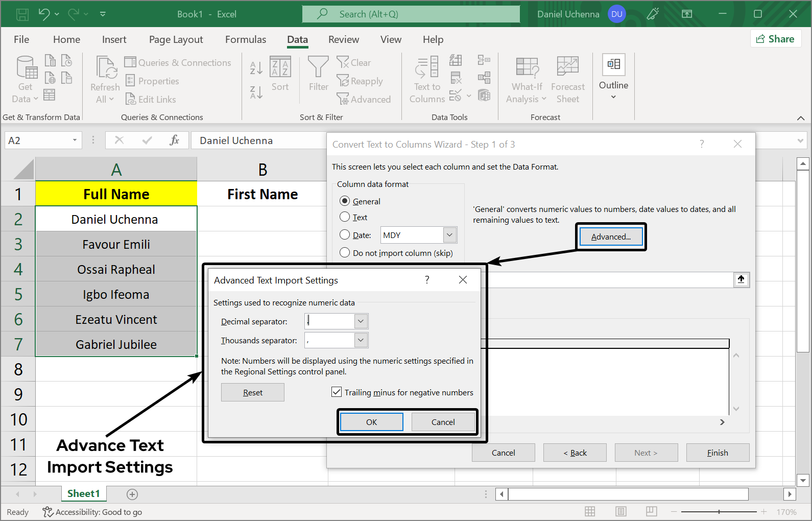Add a new sheet with plus icon
812x521 pixels.
click(132, 494)
